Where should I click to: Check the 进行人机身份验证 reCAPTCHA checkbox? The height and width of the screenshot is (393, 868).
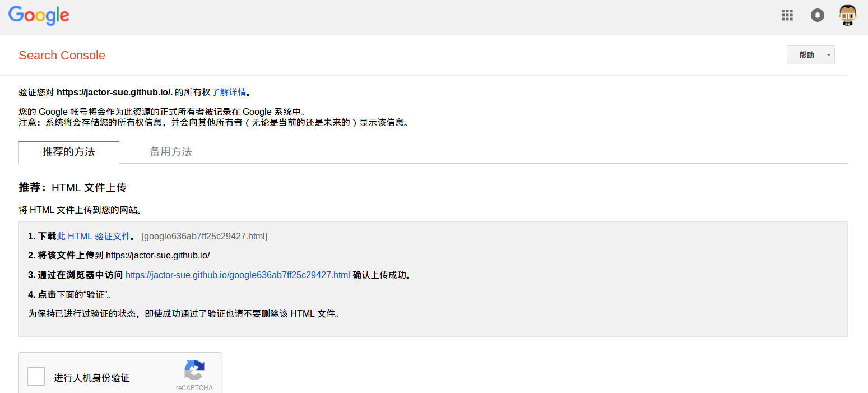coord(36,376)
